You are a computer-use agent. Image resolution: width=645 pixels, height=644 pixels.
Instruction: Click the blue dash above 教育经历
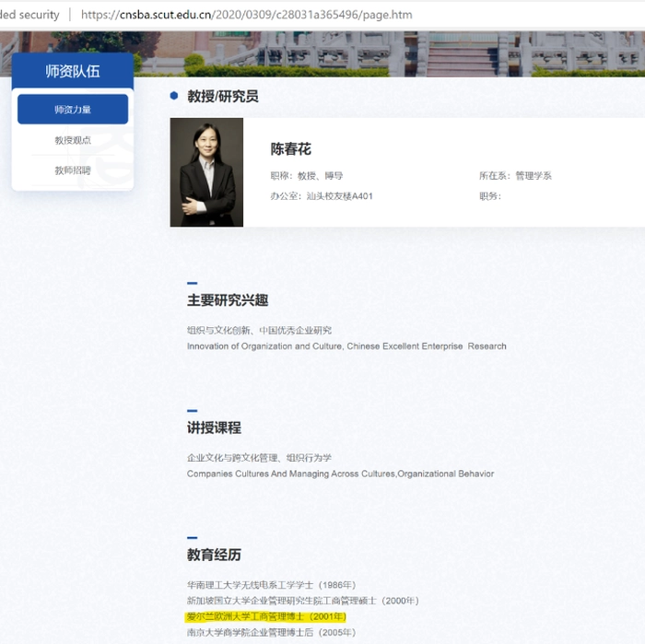[x=192, y=537]
